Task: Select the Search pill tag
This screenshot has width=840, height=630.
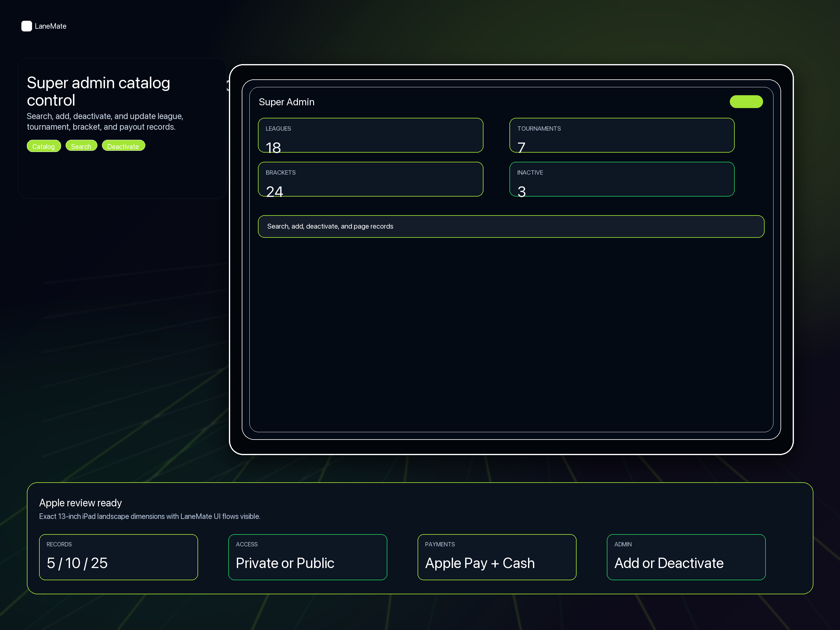Action: [x=81, y=146]
